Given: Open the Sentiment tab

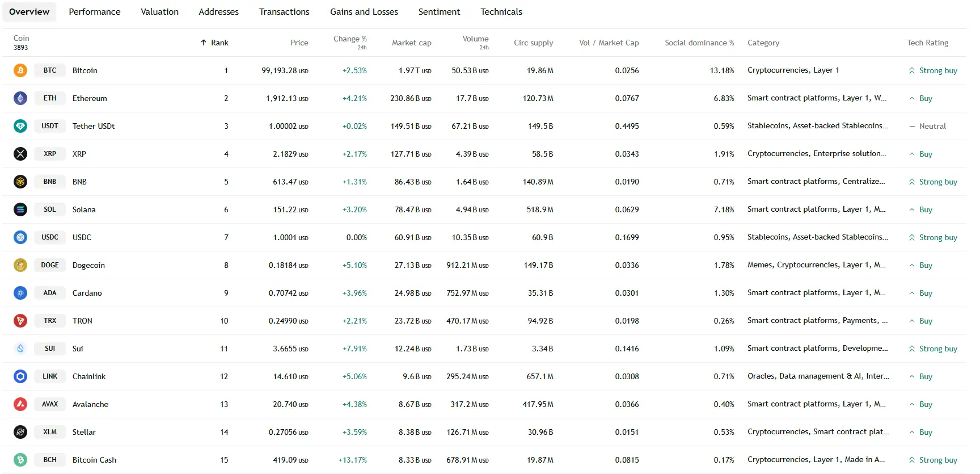Looking at the screenshot, I should tap(439, 11).
